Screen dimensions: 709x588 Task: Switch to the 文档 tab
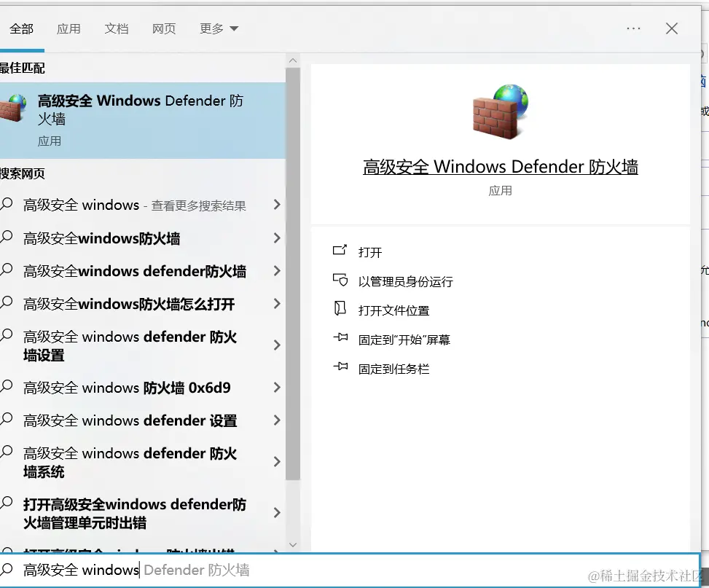[x=116, y=29]
